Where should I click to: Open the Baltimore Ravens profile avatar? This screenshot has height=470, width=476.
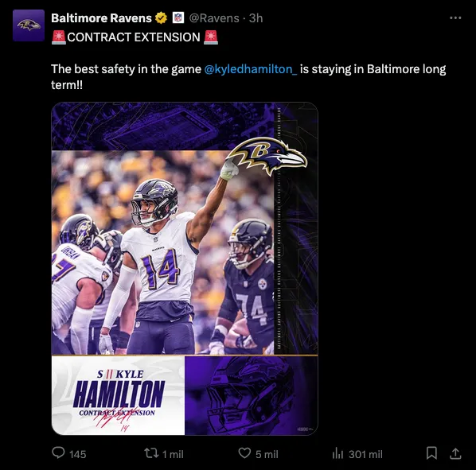(x=29, y=25)
